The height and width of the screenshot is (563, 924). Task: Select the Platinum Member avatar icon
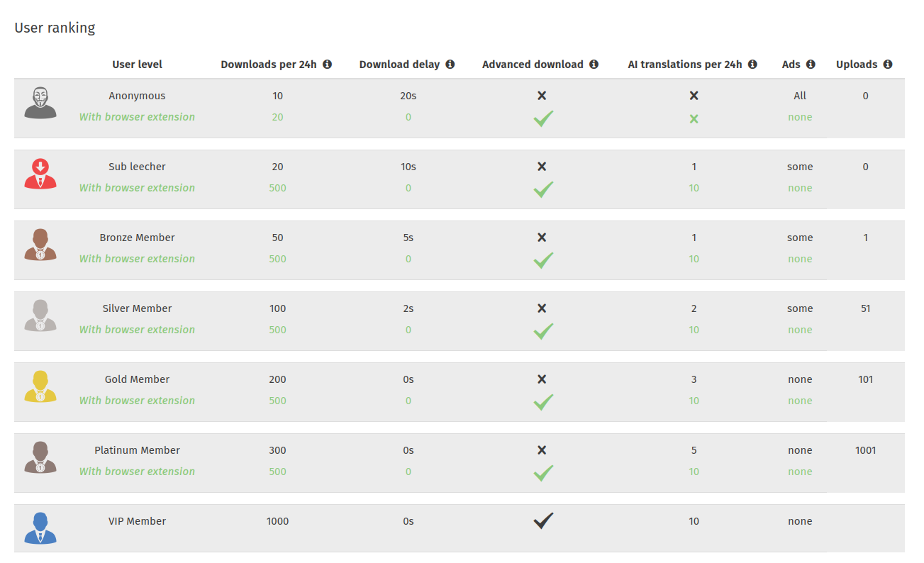coord(40,457)
